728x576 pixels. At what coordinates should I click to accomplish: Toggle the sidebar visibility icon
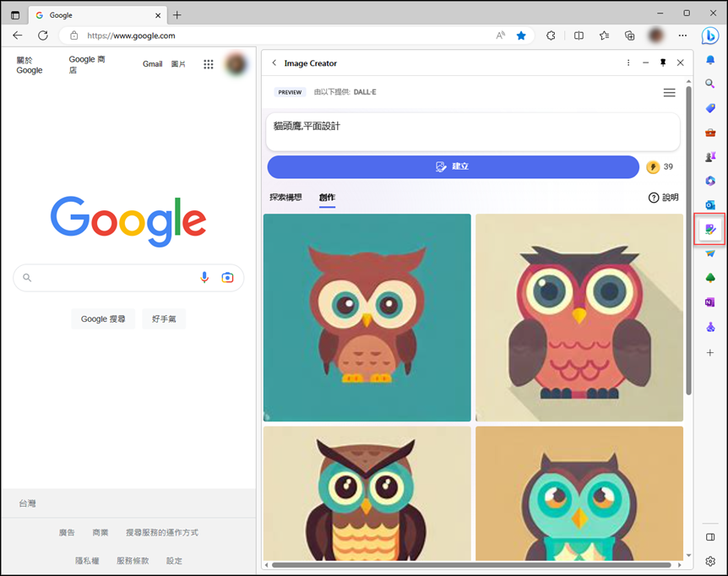coord(710,537)
